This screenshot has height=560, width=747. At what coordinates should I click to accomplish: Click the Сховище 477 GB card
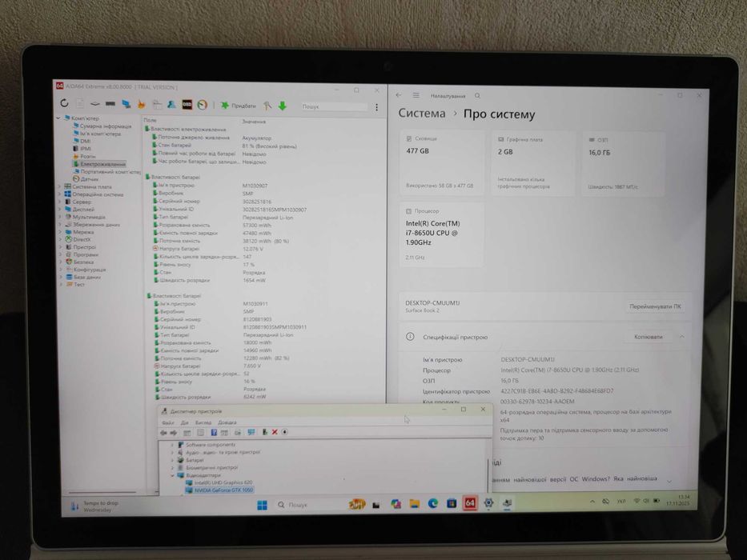pos(442,163)
